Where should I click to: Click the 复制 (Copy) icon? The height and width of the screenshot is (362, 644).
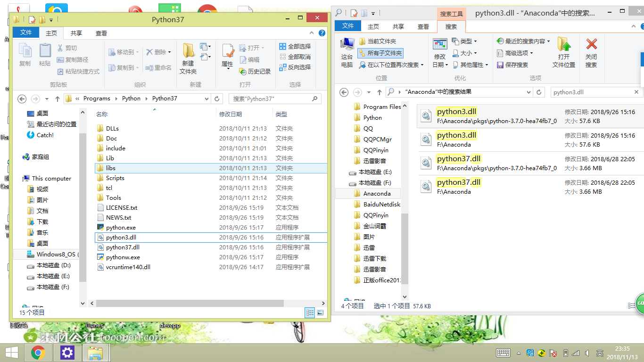(x=25, y=53)
